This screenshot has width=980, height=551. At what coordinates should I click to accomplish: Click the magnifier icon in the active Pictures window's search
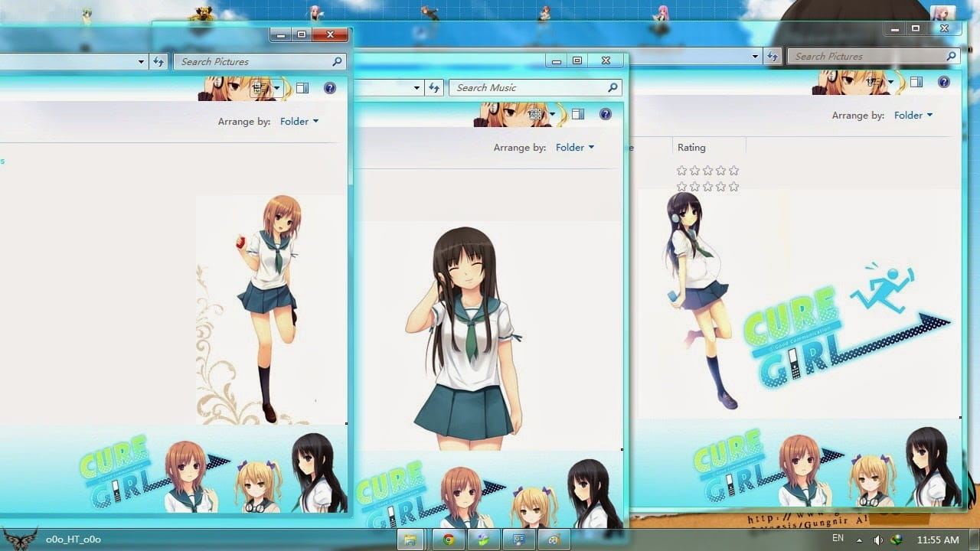click(337, 62)
